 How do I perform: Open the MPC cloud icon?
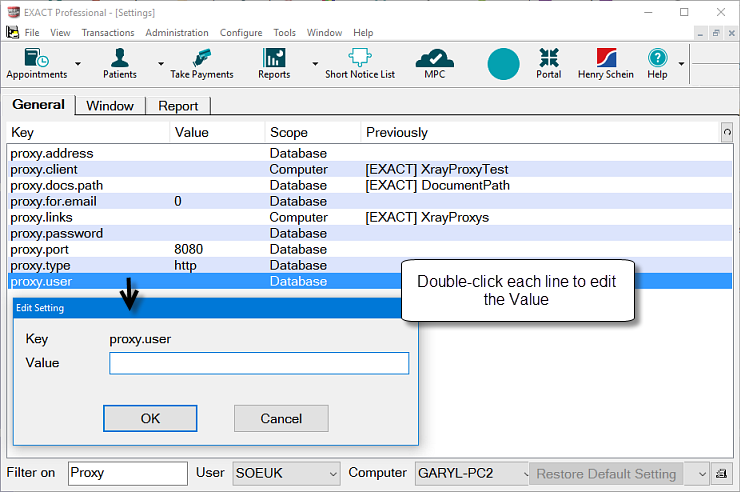click(x=434, y=64)
